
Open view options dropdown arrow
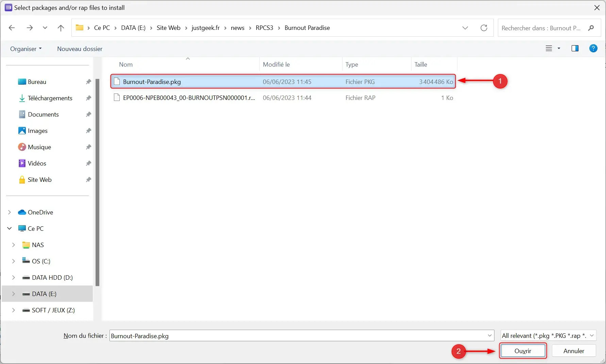(x=559, y=48)
